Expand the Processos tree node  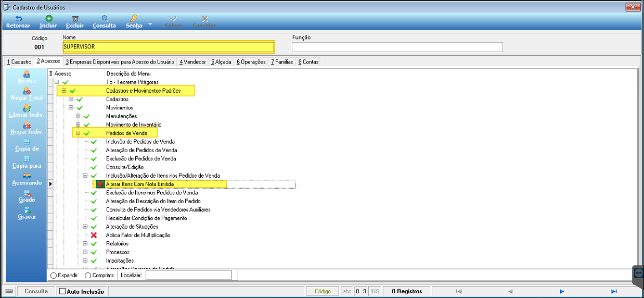click(85, 252)
